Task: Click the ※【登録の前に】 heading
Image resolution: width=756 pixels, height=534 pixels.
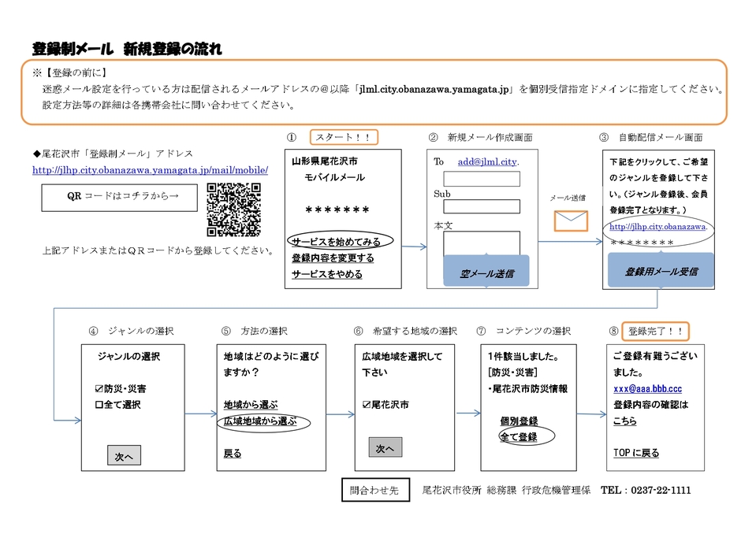Action: point(69,72)
